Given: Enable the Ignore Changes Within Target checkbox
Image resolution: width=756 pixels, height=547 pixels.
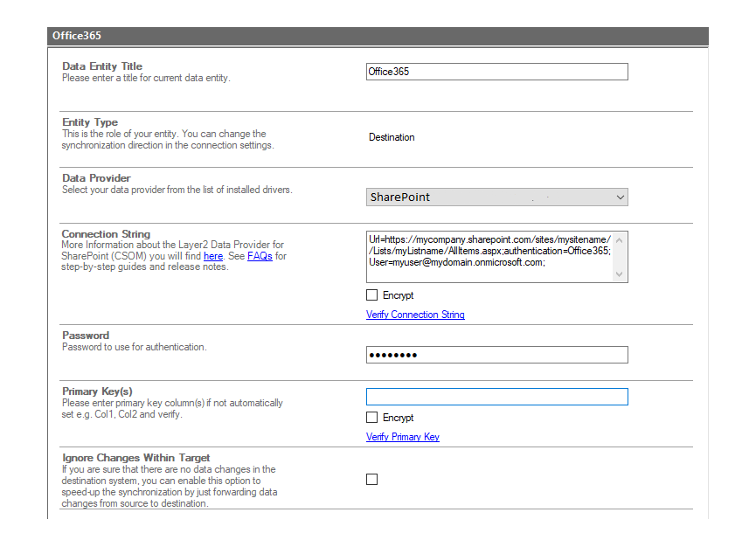Looking at the screenshot, I should pyautogui.click(x=372, y=479).
